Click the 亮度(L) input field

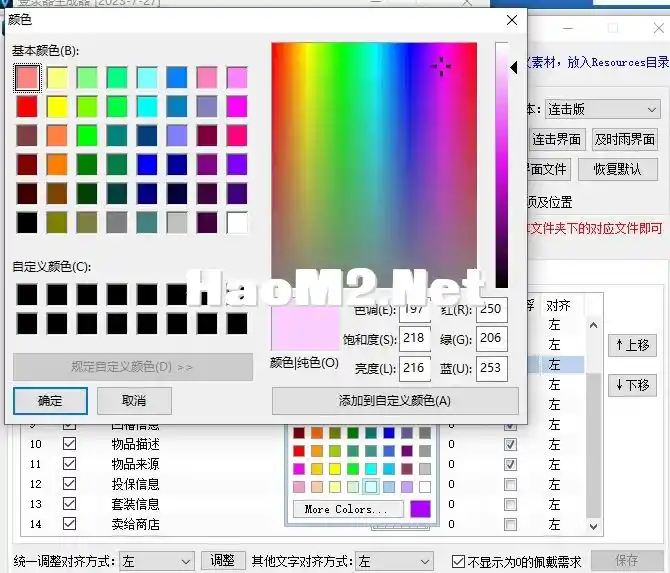point(414,368)
